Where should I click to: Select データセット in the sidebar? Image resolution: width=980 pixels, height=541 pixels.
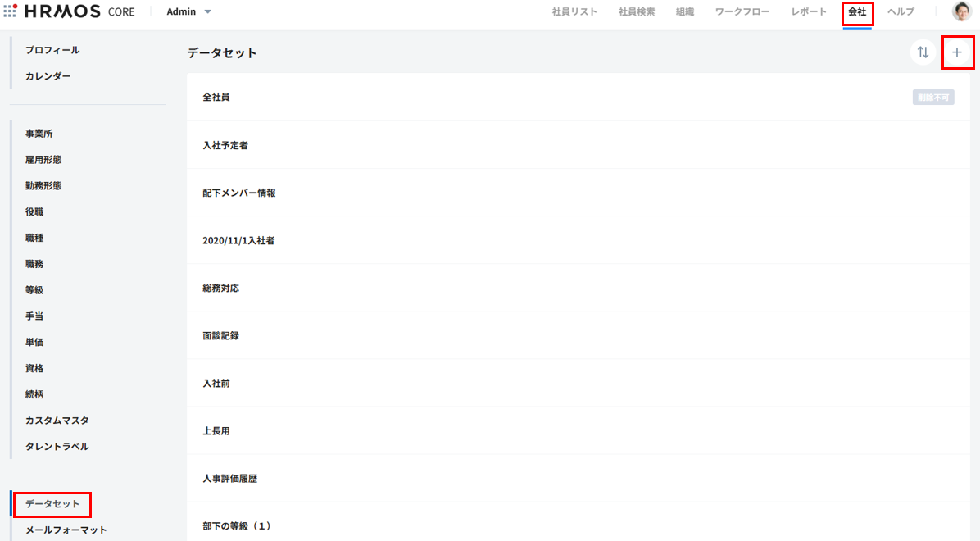pyautogui.click(x=52, y=503)
